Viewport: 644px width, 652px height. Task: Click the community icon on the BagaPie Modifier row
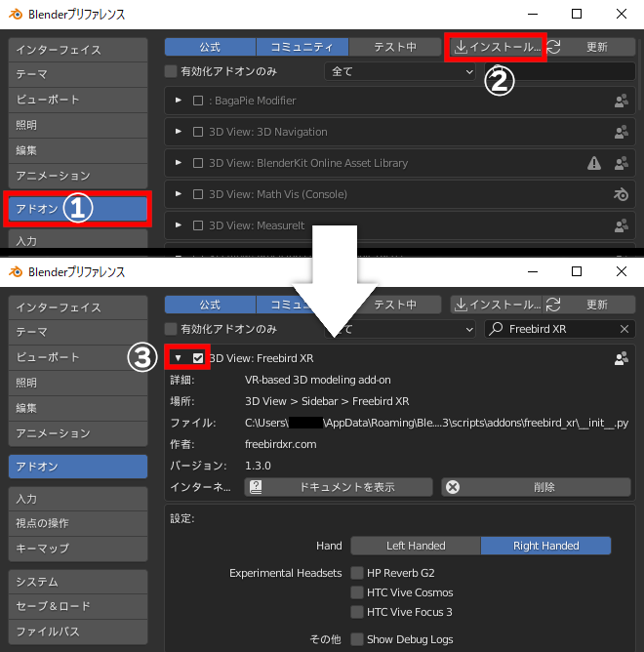pyautogui.click(x=622, y=101)
